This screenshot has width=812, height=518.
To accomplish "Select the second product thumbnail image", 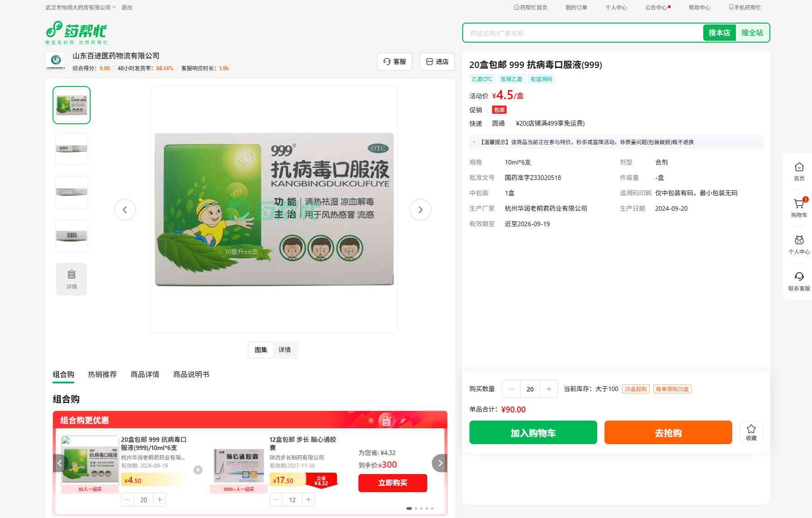I will coord(72,149).
